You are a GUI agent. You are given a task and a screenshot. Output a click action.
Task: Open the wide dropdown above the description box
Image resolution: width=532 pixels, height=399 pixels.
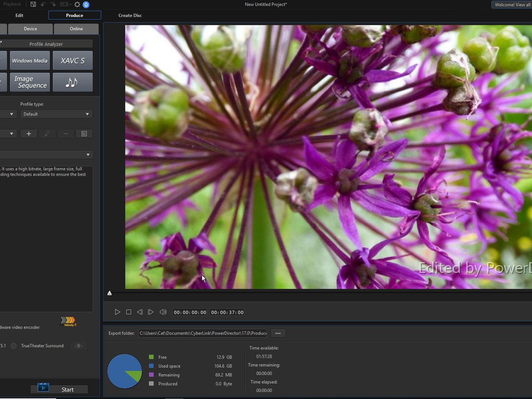coord(47,155)
